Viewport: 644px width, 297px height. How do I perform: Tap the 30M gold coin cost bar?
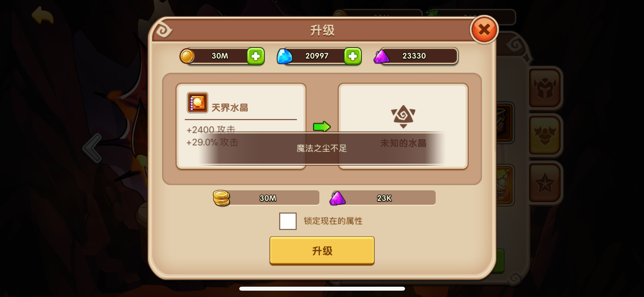pos(266,198)
